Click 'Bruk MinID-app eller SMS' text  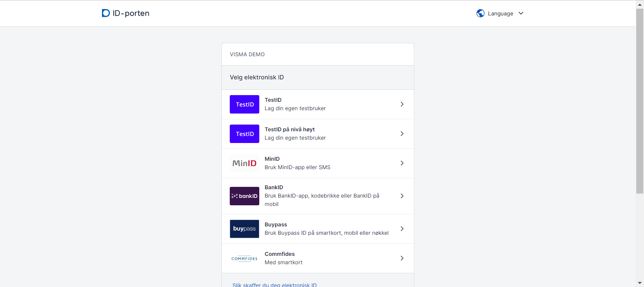298,167
